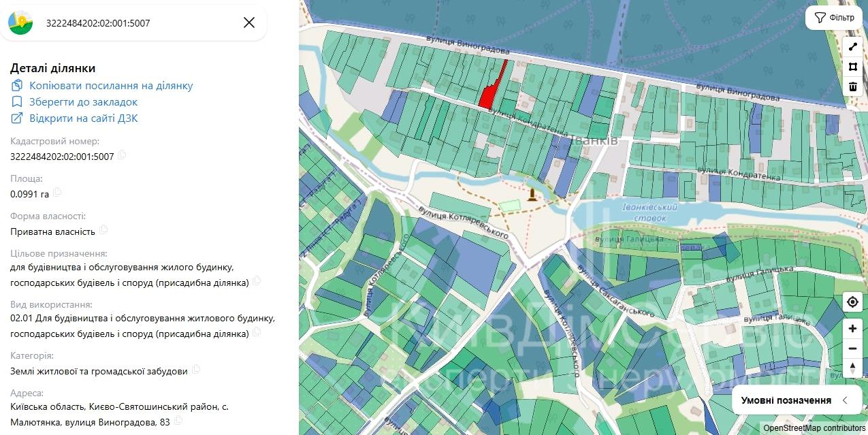
Task: Click the external-link icon beside Відкрити на сайті
Action: coord(17,118)
